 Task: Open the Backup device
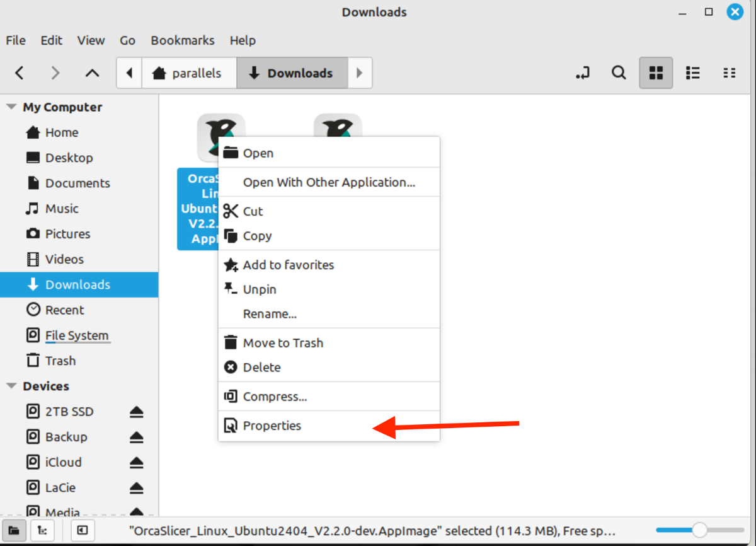click(66, 437)
